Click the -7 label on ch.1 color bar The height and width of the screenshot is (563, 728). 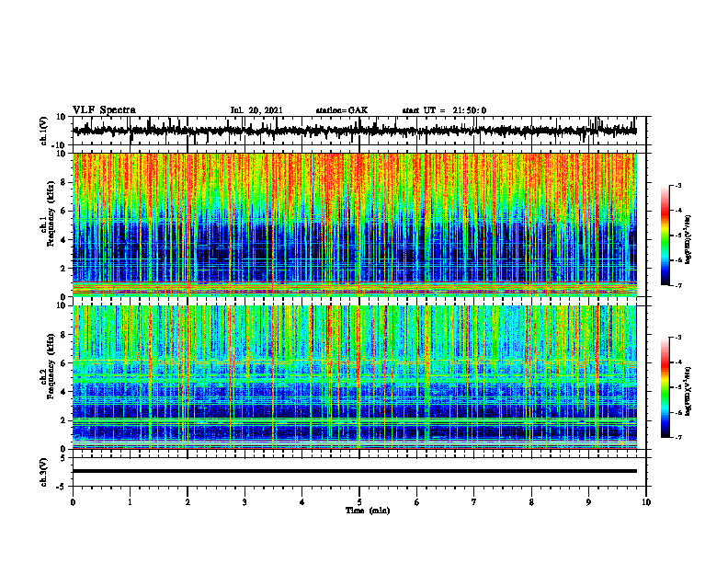coord(677,285)
